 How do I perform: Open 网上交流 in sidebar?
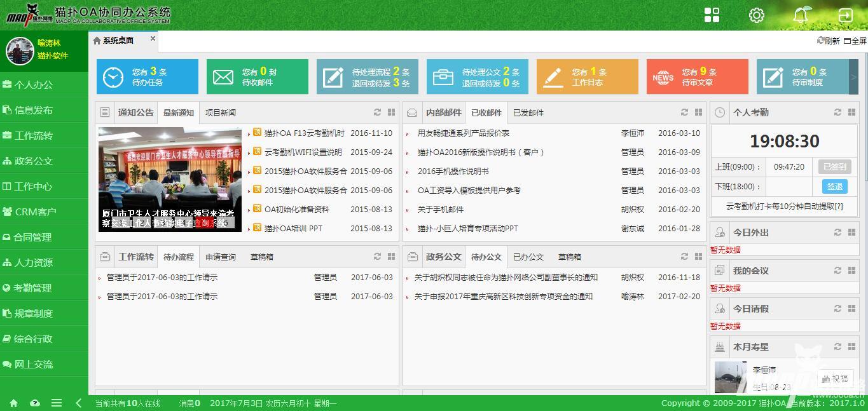(x=44, y=364)
